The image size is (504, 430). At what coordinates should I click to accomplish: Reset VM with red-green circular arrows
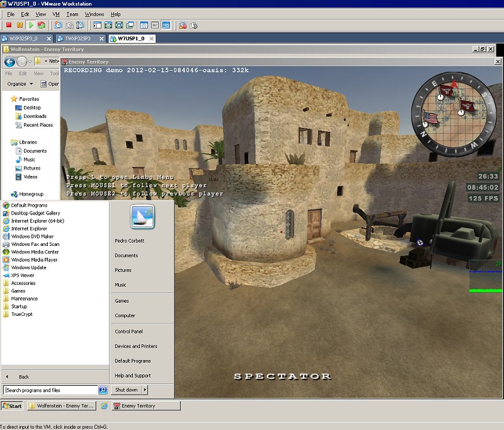[x=42, y=25]
